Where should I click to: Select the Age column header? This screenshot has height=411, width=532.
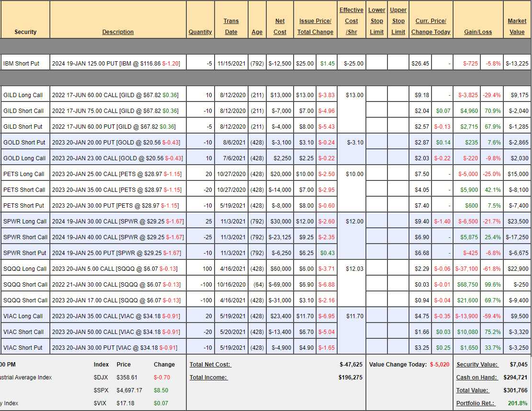pyautogui.click(x=257, y=32)
